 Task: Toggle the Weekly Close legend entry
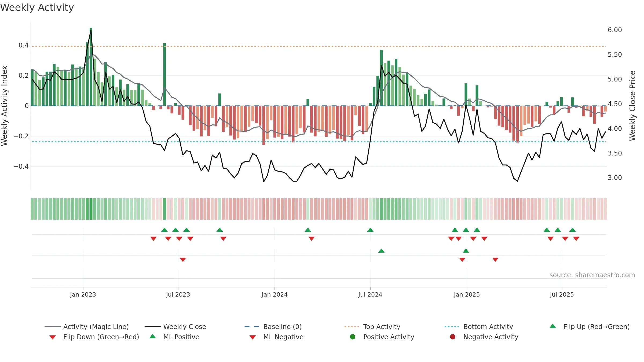(x=175, y=327)
